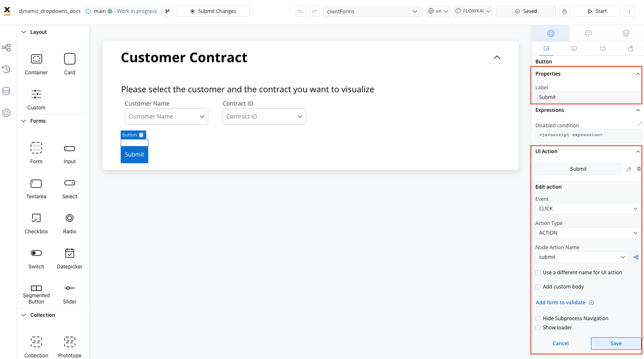644x359 pixels.
Task: Select the Android platform tab
Action: (x=603, y=48)
